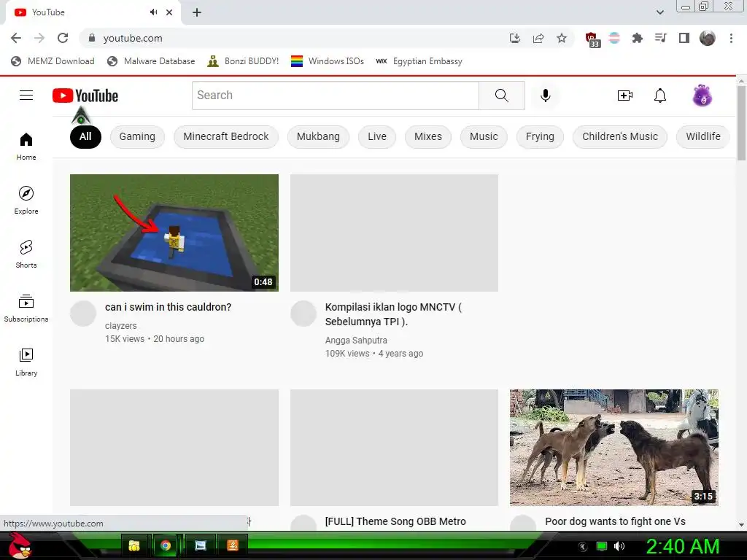Open 'Kompilasi iklan logo MNCTV' video title
The height and width of the screenshot is (560, 747).
tap(393, 314)
